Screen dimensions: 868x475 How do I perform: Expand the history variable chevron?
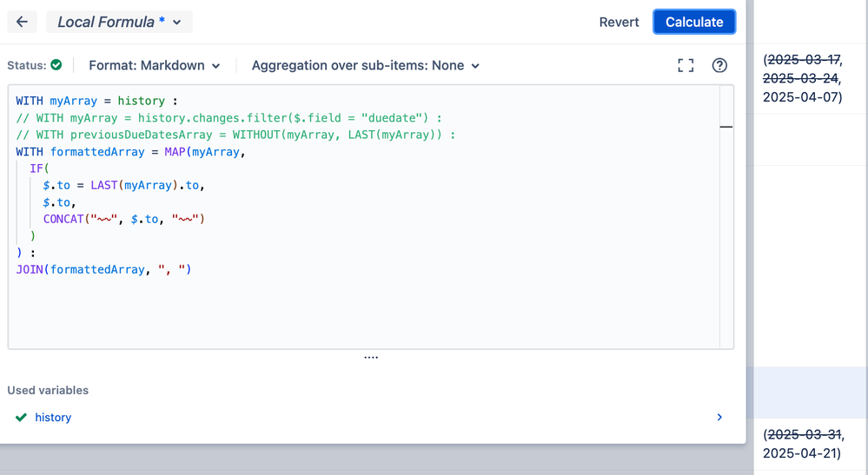tap(719, 418)
